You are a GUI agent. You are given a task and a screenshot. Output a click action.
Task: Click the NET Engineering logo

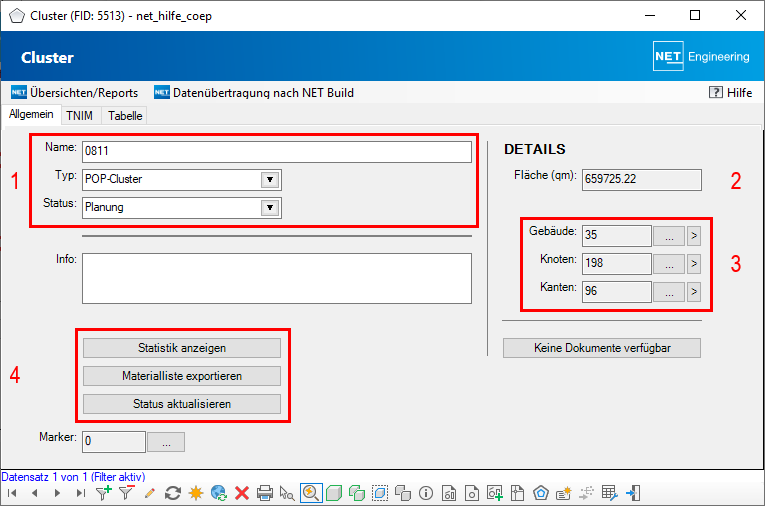point(701,57)
